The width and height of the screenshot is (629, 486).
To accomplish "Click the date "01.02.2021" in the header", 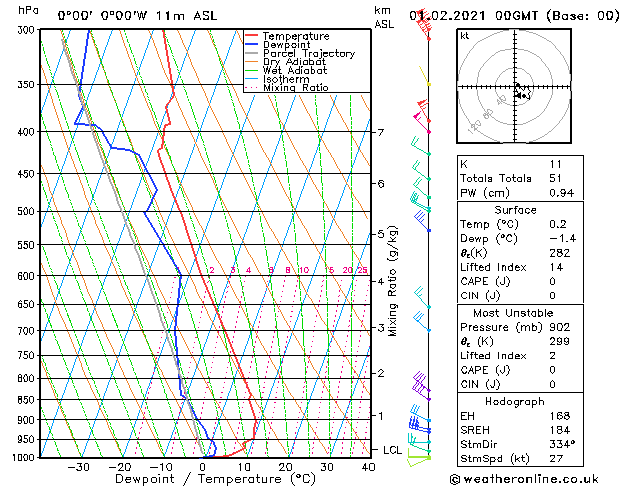I will click(x=447, y=16).
